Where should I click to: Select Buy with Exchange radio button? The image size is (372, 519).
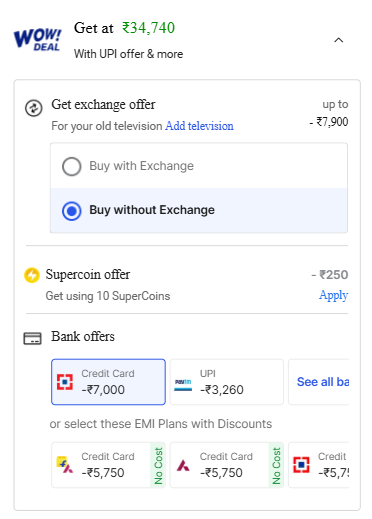tap(72, 166)
